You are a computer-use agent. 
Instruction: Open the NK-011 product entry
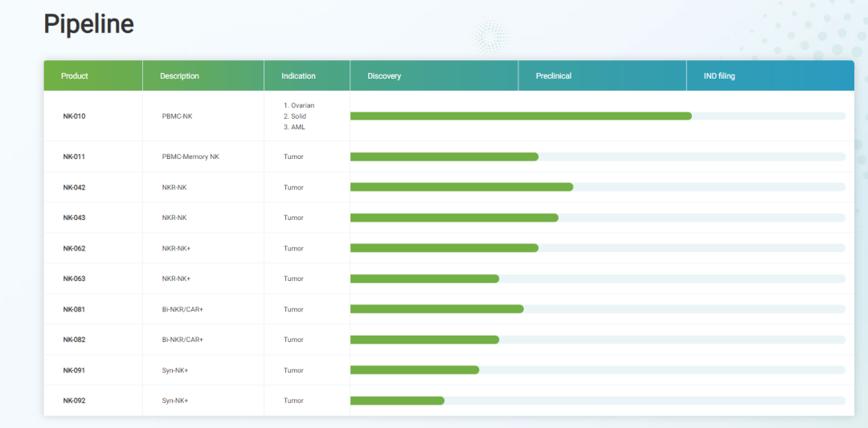[74, 157]
